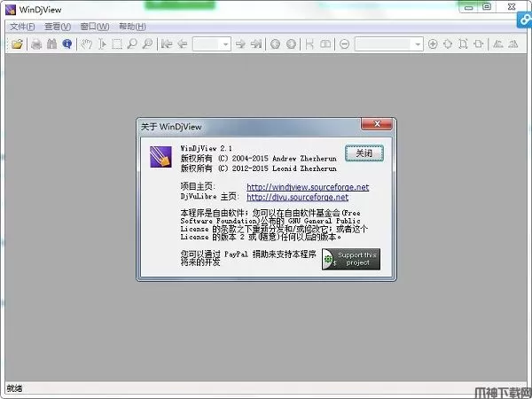Viewport: 532px width, 399px height.
Task: Click the Support this project button
Action: pos(351,259)
